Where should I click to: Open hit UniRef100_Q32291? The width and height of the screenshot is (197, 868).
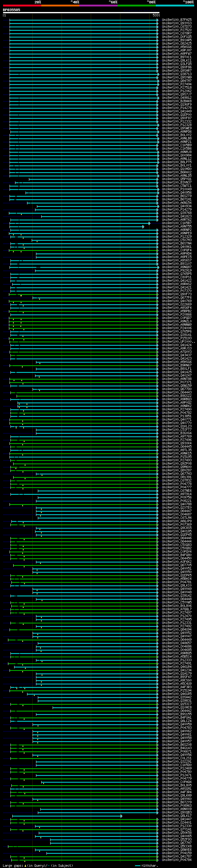pyautogui.click(x=177, y=761)
